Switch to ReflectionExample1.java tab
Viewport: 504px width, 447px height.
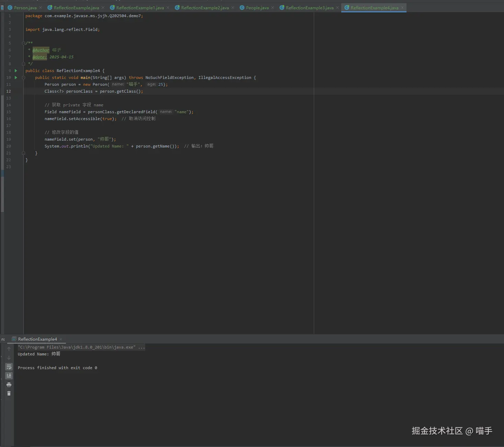click(140, 8)
